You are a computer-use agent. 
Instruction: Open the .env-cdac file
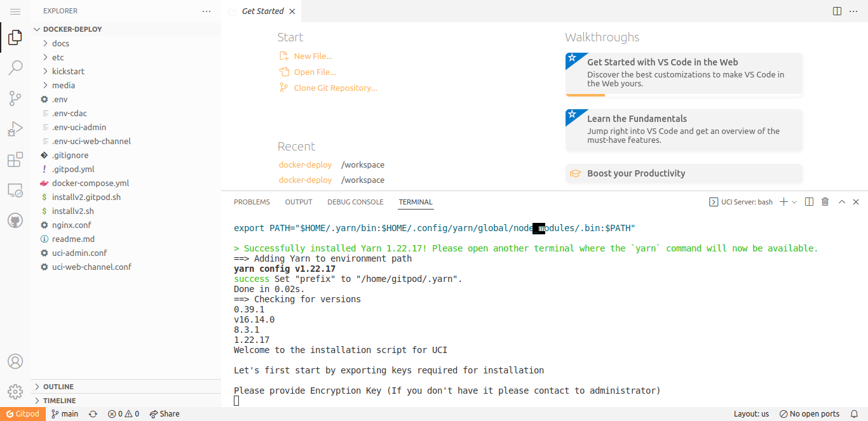(126, 113)
